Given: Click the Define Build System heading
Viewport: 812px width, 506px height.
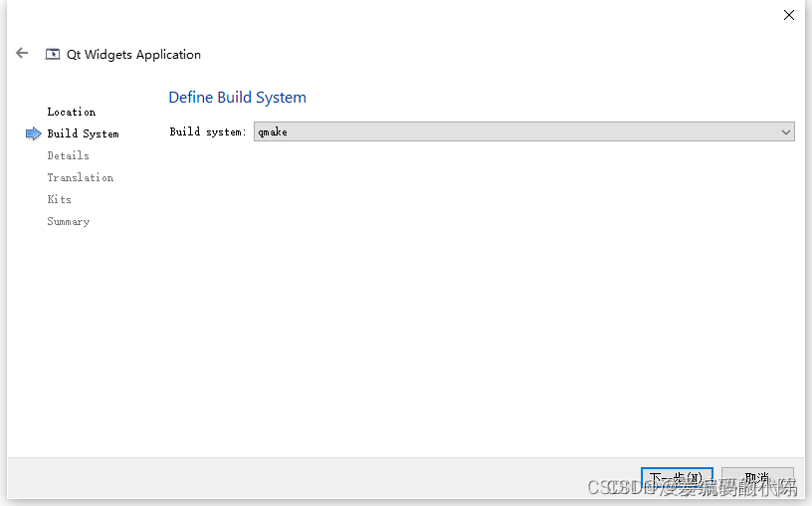Looking at the screenshot, I should (237, 98).
